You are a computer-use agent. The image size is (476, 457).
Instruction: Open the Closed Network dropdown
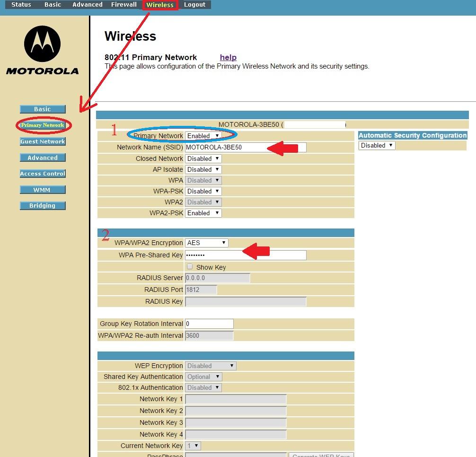(x=203, y=158)
